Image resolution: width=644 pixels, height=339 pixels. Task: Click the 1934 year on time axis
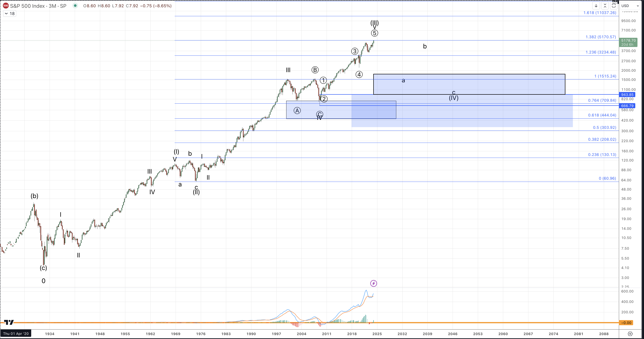[50, 334]
